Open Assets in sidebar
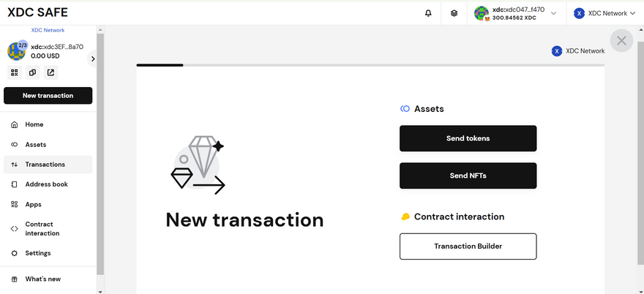The height and width of the screenshot is (294, 644). click(36, 145)
